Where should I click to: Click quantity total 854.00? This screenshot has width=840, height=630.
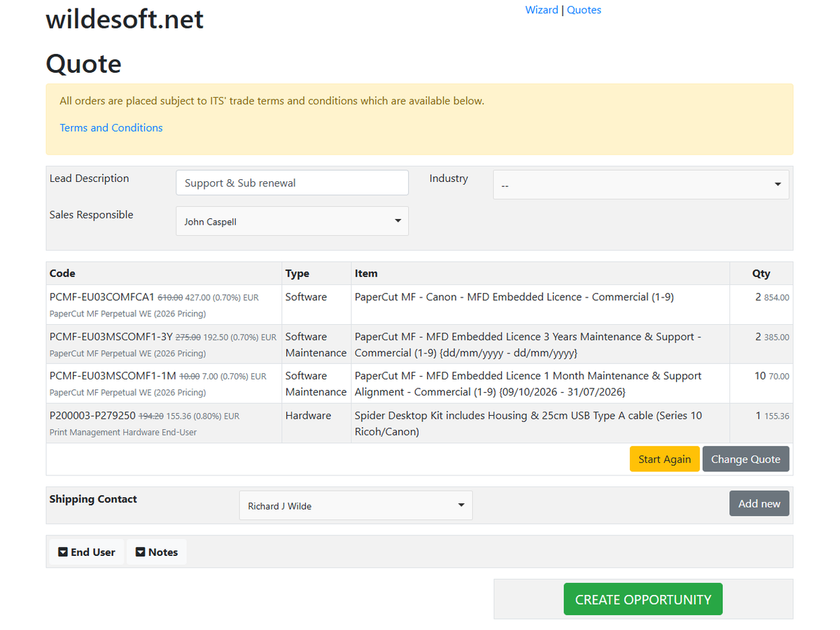tap(776, 297)
